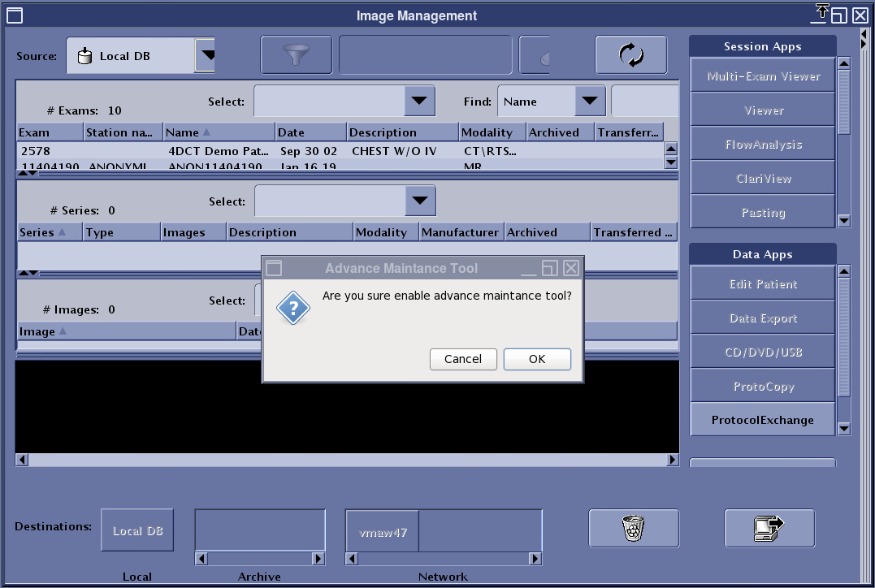Click the filter funnel icon
Image resolution: width=875 pixels, height=588 pixels.
pos(296,55)
